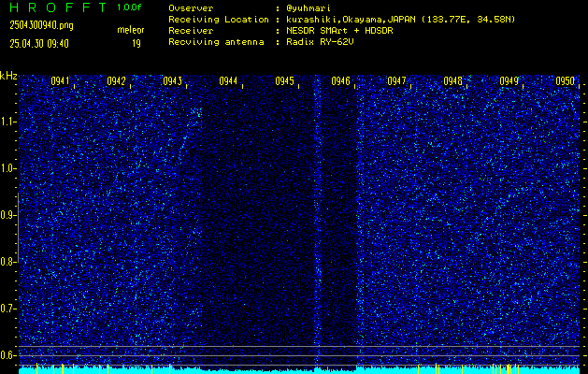Click the Receiving Location field label

pyautogui.click(x=219, y=20)
